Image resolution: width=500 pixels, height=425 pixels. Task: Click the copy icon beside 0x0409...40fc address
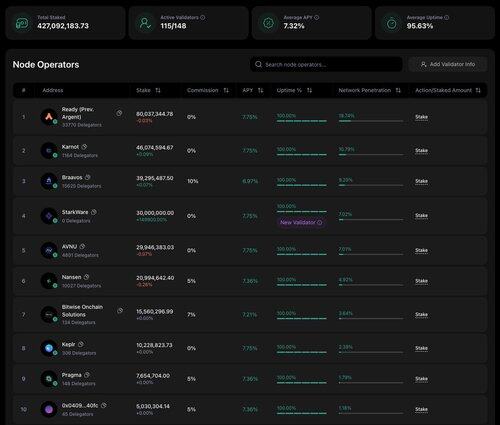click(104, 405)
